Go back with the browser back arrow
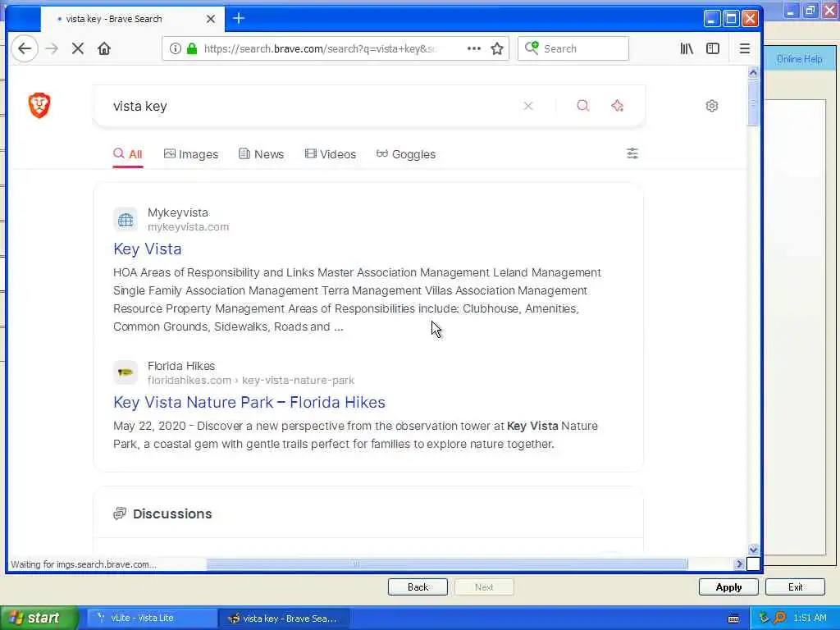Screen dimensions: 840x630 [x=25, y=48]
